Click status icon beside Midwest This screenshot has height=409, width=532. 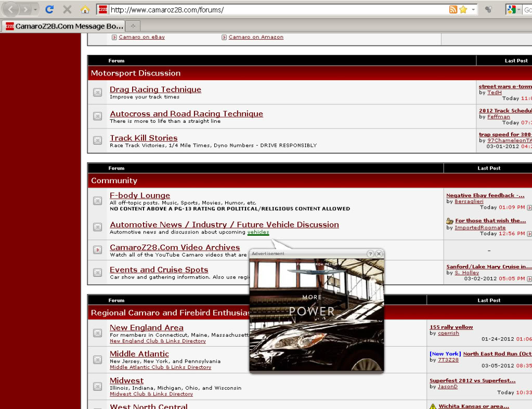pyautogui.click(x=97, y=387)
